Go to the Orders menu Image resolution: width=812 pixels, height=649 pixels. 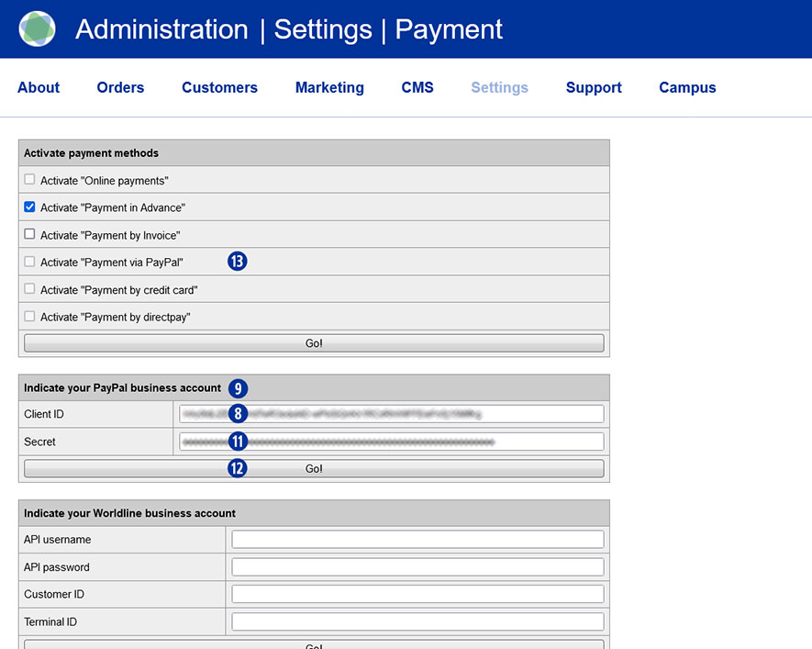(x=120, y=88)
